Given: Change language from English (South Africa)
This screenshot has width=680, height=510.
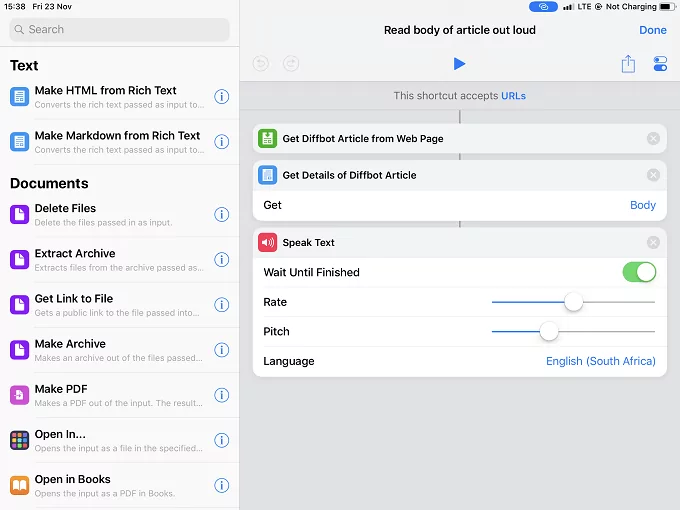Looking at the screenshot, I should click(600, 361).
